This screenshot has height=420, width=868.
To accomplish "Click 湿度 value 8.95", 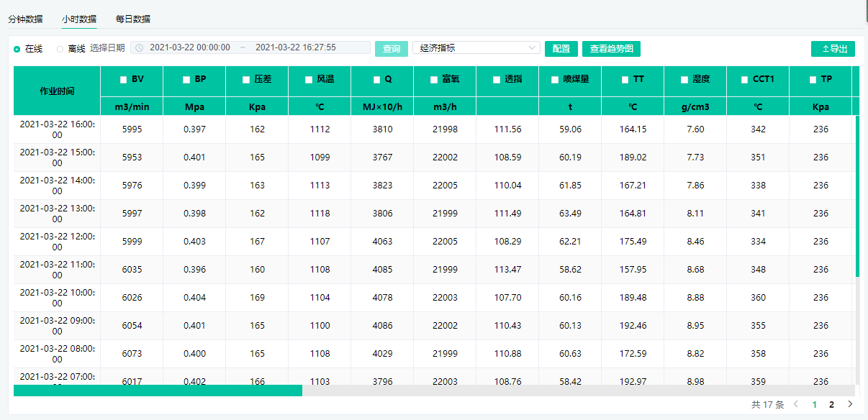I will (x=695, y=326).
